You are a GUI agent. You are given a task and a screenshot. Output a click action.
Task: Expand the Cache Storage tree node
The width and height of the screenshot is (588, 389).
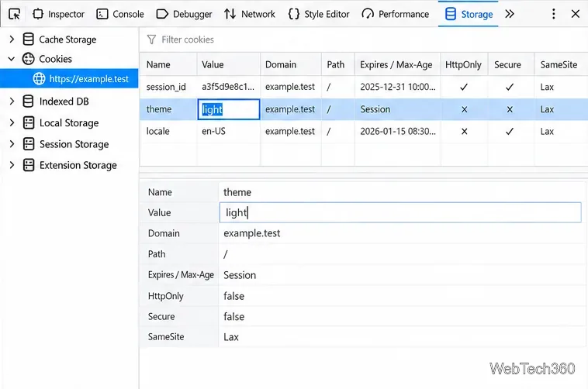point(12,39)
